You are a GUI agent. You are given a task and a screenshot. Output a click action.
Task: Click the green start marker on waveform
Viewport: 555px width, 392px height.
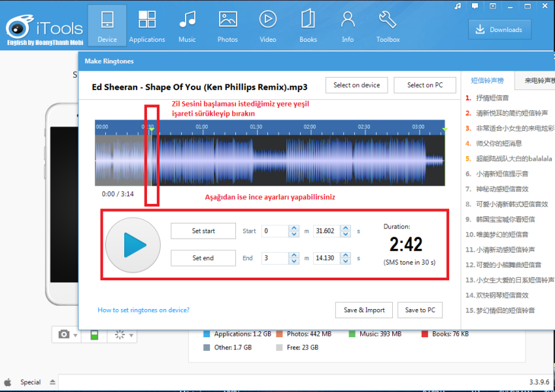point(151,129)
